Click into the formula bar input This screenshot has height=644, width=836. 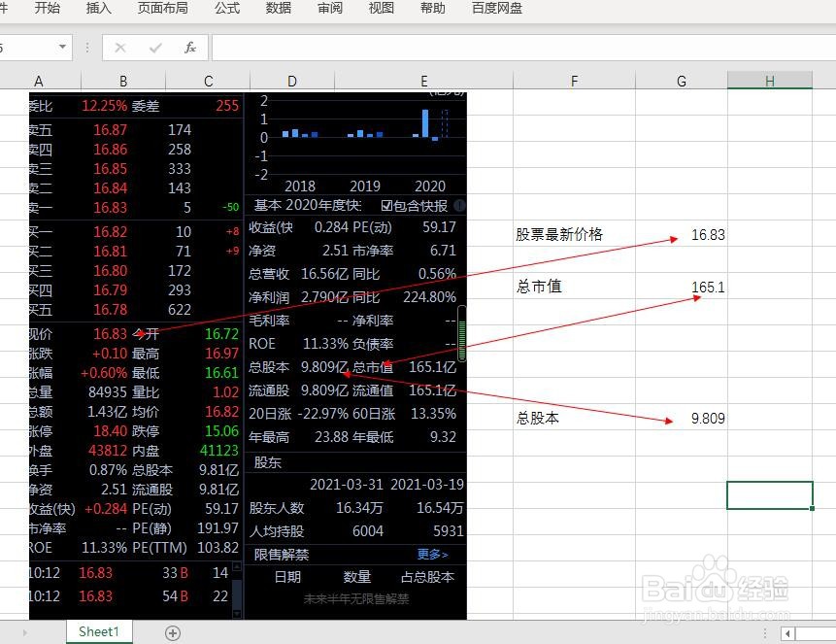coord(523,48)
